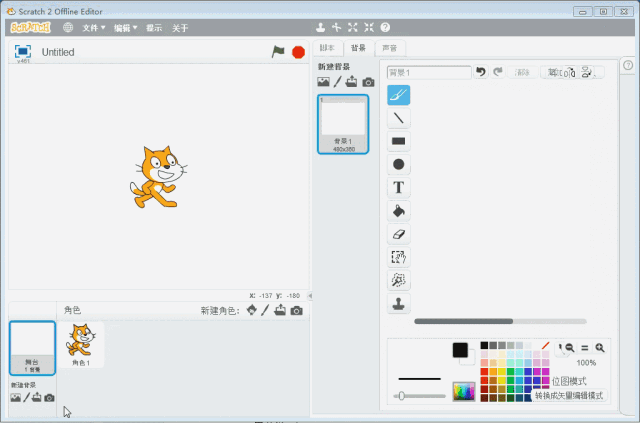Select the line drawing tool
This screenshot has height=423, width=640.
tap(398, 118)
